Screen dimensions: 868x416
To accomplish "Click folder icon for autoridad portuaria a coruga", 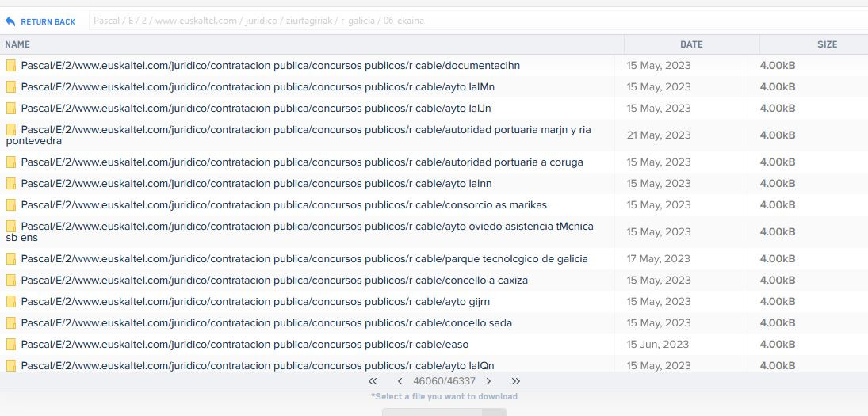I will click(x=11, y=162).
